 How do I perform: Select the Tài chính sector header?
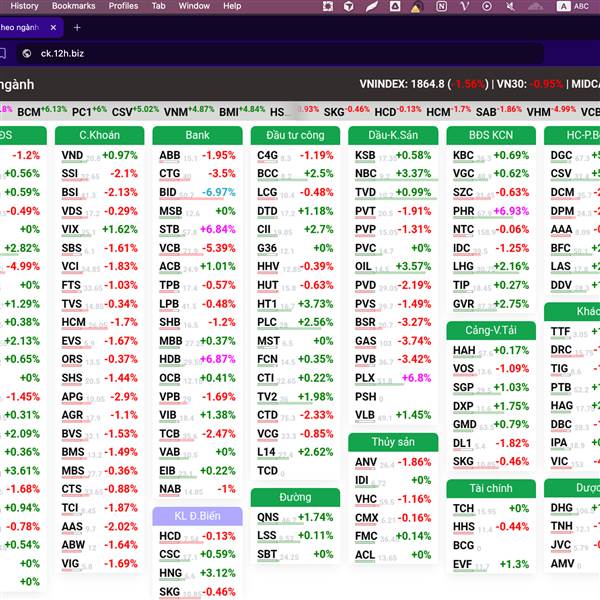coord(491,488)
